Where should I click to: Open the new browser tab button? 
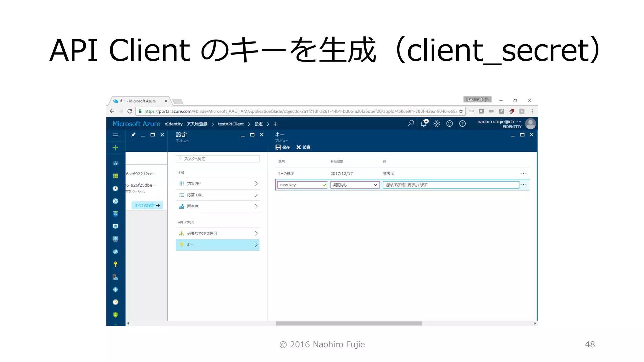click(178, 101)
